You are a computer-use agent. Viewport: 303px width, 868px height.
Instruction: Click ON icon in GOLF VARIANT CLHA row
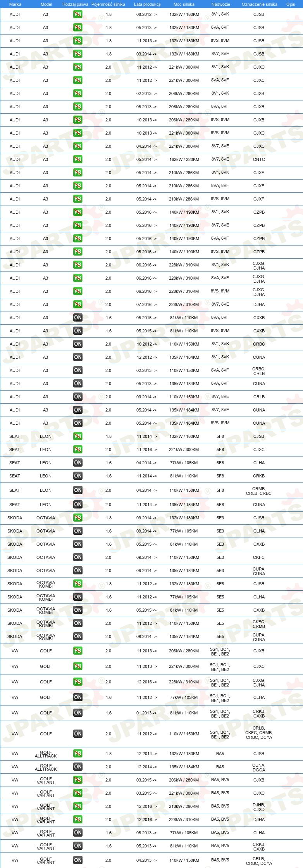click(x=77, y=833)
